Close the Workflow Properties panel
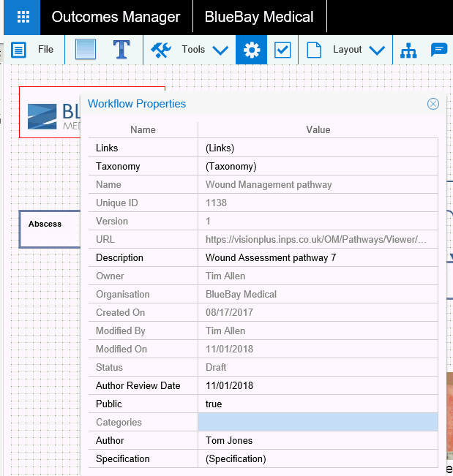Screen dimensions: 453x476 coord(433,104)
